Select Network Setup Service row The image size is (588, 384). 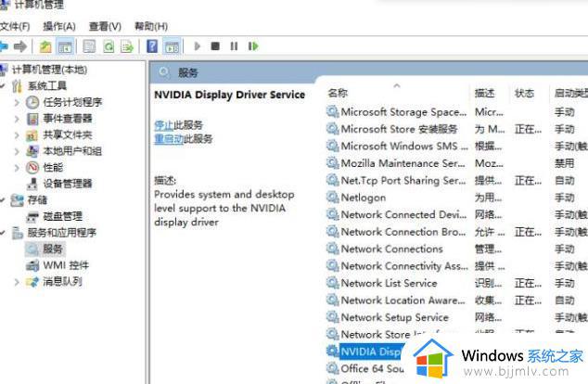(456, 317)
